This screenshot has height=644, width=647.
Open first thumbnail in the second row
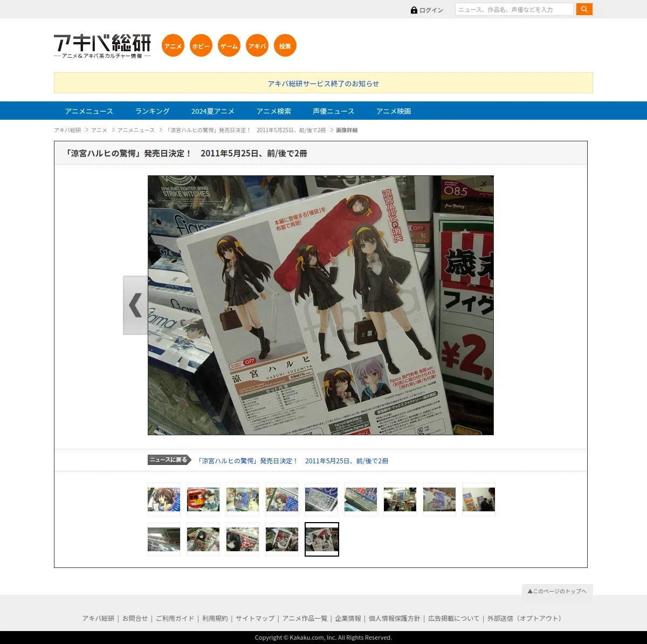point(164,539)
